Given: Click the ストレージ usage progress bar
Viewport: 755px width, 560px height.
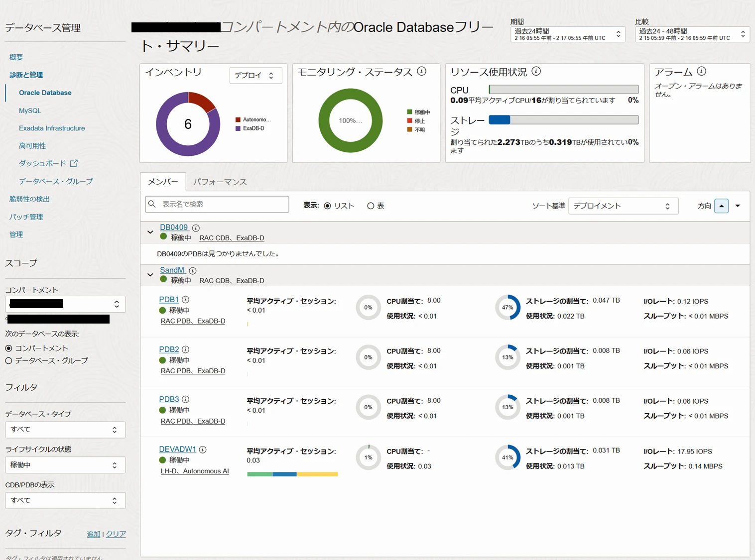Looking at the screenshot, I should click(x=564, y=120).
